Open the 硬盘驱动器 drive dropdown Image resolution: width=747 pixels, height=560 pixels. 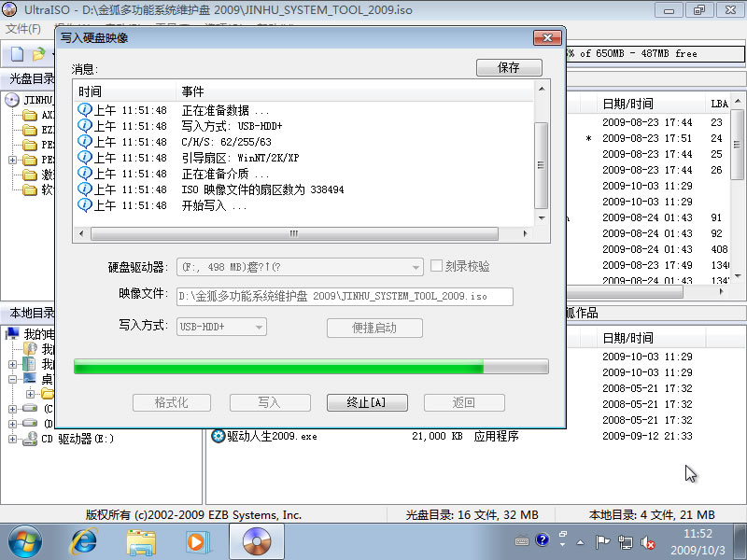point(417,266)
